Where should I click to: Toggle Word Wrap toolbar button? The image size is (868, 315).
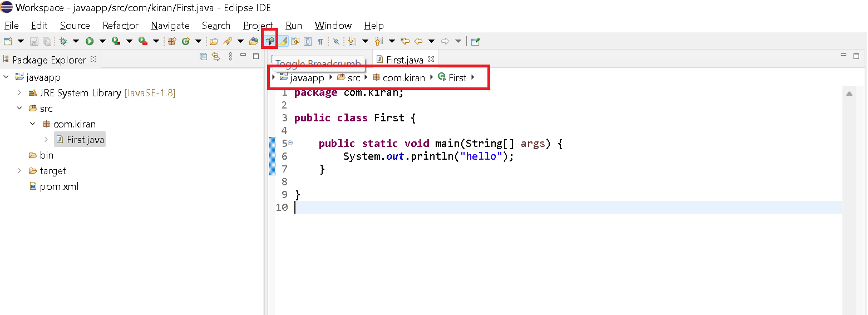coord(295,41)
